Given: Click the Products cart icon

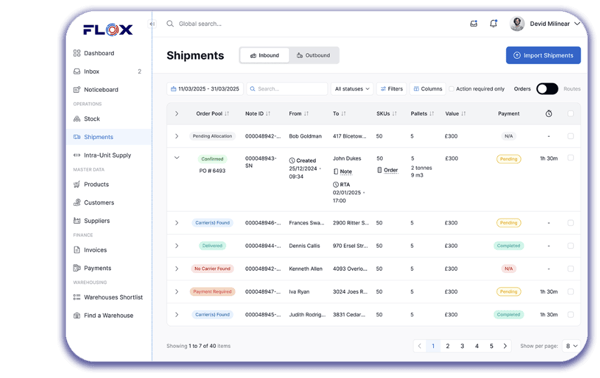Looking at the screenshot, I should tap(77, 184).
